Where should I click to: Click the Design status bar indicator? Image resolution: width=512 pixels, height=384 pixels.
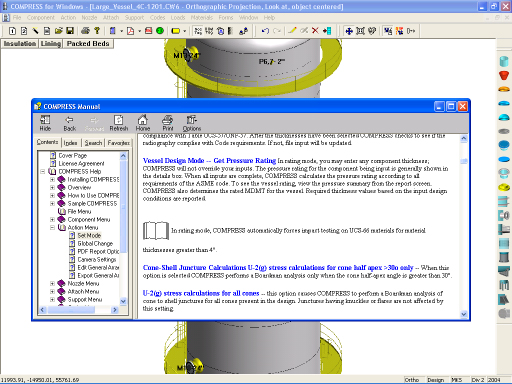436,380
